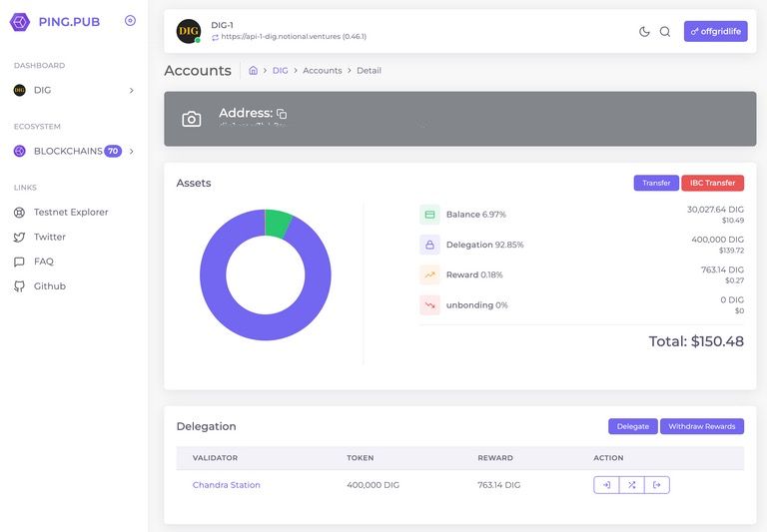Click the home icon in the breadcrumb
Screen dimensions: 767x532
[x=254, y=71]
